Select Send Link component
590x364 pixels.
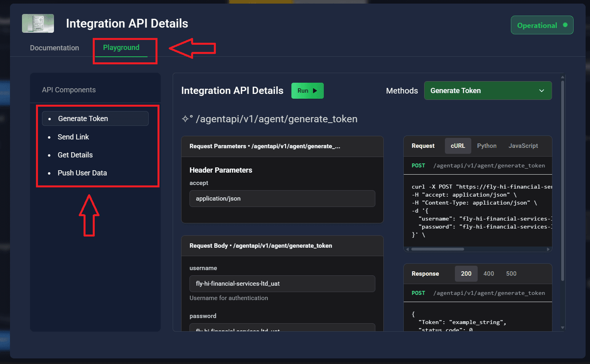pyautogui.click(x=73, y=137)
